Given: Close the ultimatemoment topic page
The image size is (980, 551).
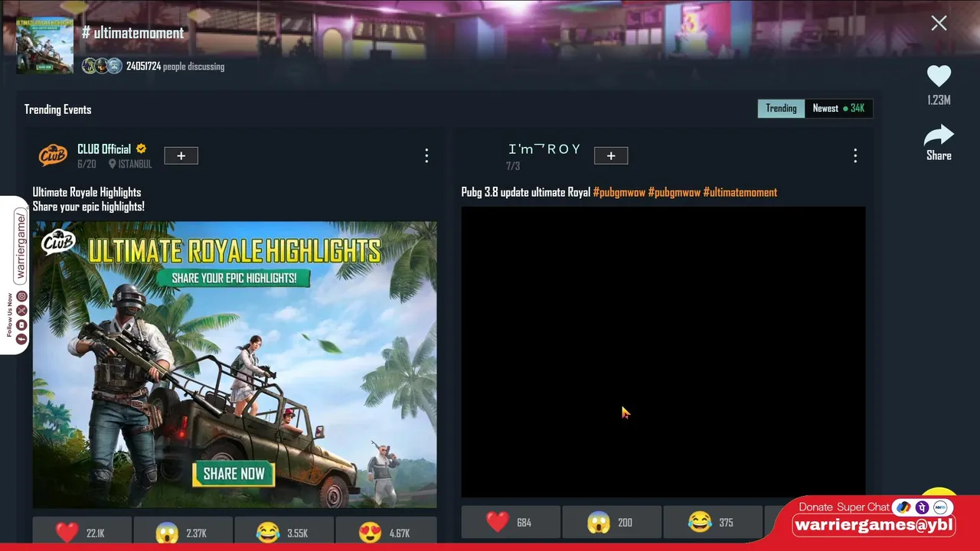Looking at the screenshot, I should [x=939, y=23].
